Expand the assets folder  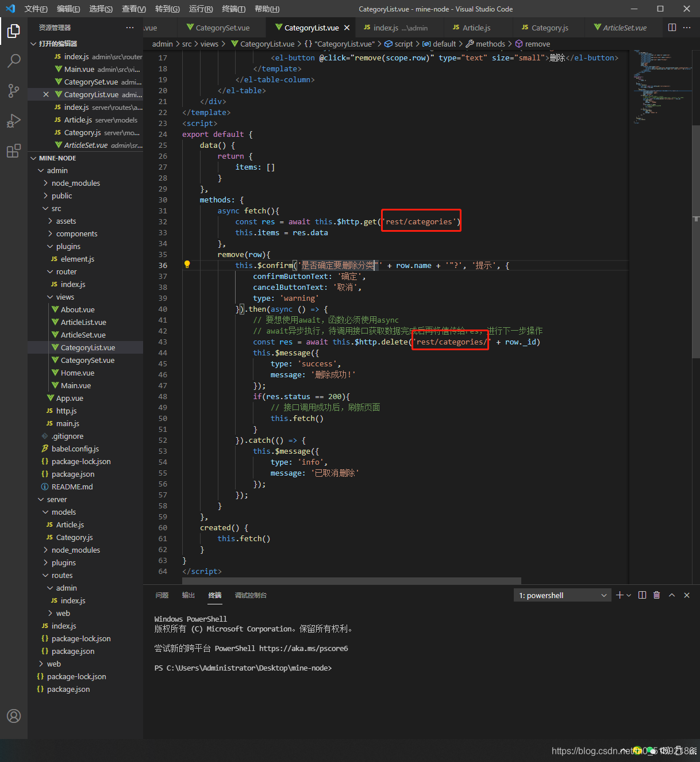(x=85, y=221)
